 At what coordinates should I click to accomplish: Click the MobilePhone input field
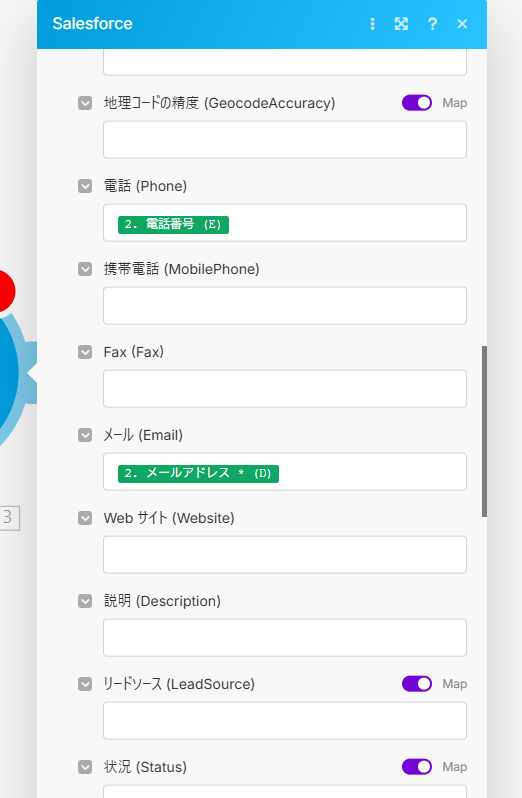coord(285,306)
